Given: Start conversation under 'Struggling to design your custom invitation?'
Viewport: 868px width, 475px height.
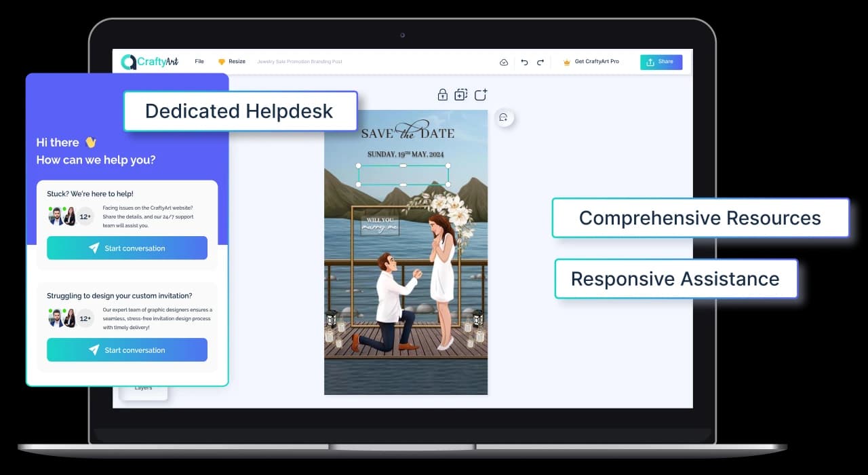Looking at the screenshot, I should pyautogui.click(x=127, y=349).
